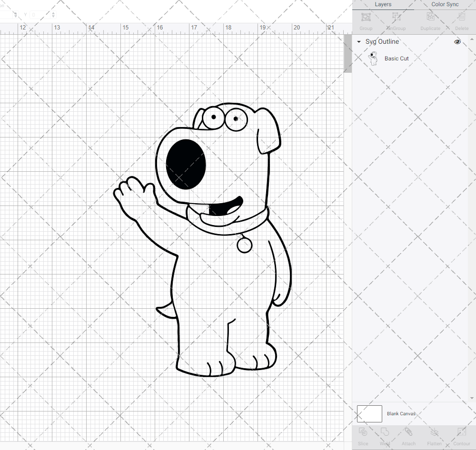The image size is (476, 450).
Task: Toggle visibility of the Svg Outline layer
Action: [457, 42]
